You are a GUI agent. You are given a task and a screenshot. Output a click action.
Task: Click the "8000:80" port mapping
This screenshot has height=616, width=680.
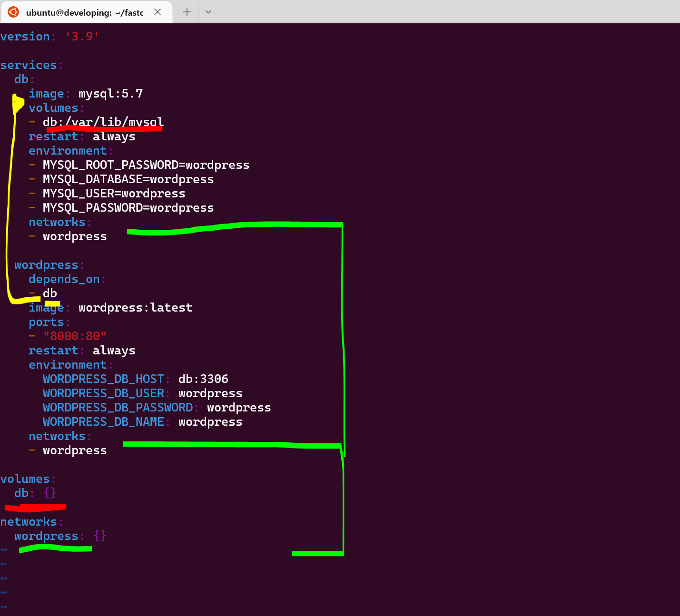point(75,336)
